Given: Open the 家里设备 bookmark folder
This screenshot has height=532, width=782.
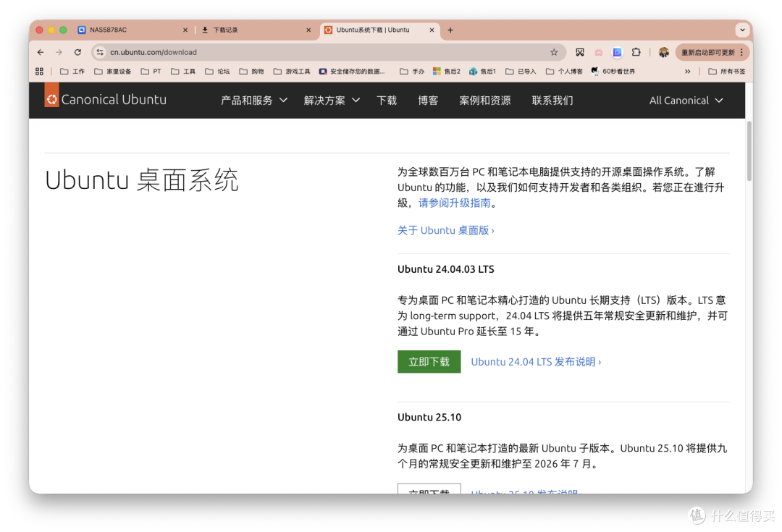Looking at the screenshot, I should (x=113, y=72).
